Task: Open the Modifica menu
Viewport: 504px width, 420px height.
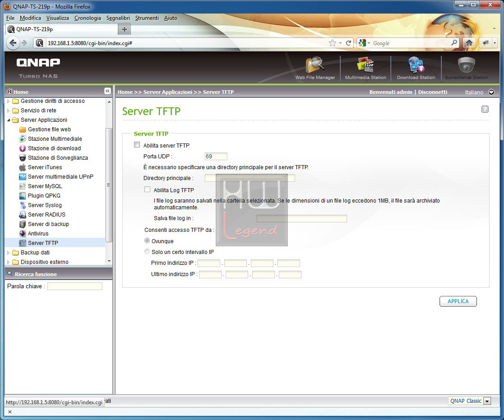Action: point(30,18)
